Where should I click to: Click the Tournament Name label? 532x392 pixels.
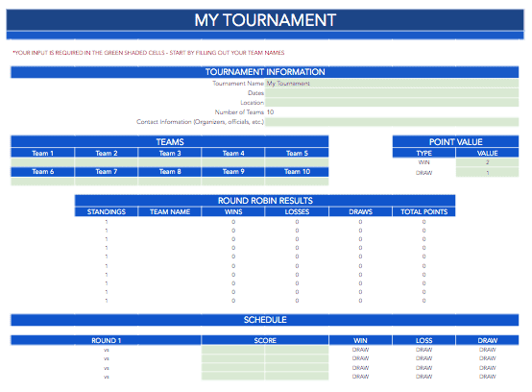coord(238,84)
